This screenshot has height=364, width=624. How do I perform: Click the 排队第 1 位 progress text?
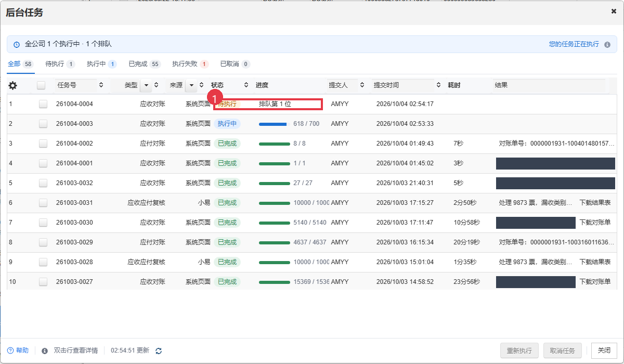click(x=275, y=104)
